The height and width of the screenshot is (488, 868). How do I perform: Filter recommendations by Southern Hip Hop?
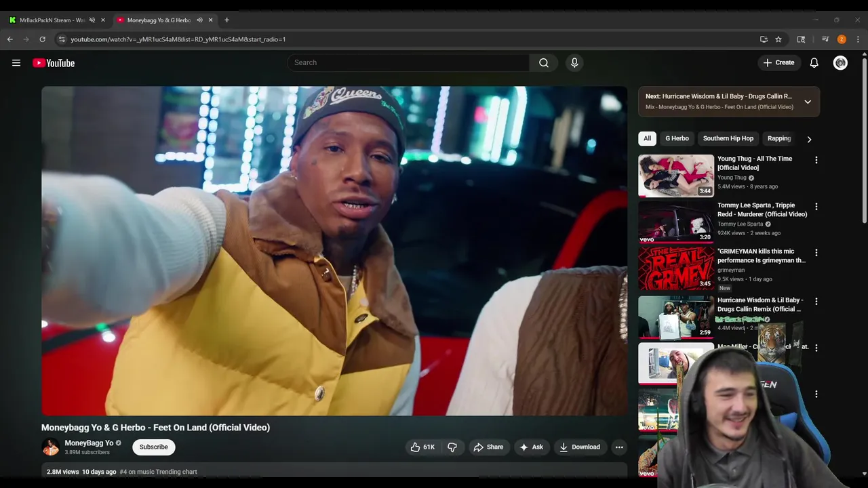click(728, 139)
